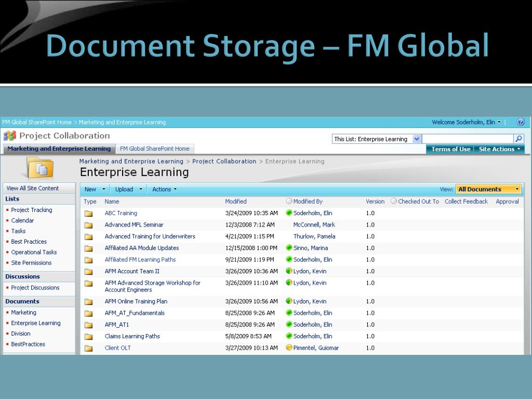Click the Lists section heading
The width and height of the screenshot is (532, 399).
click(x=12, y=199)
